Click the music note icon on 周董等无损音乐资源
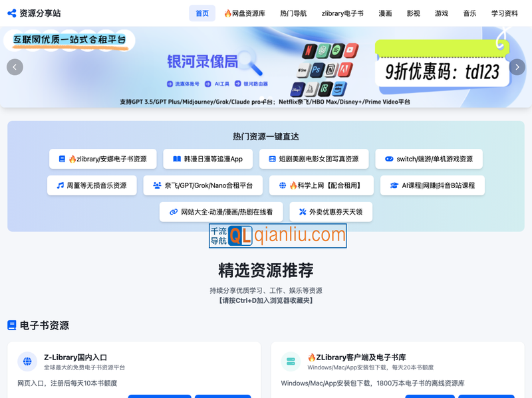This screenshot has width=532, height=398. pos(60,186)
